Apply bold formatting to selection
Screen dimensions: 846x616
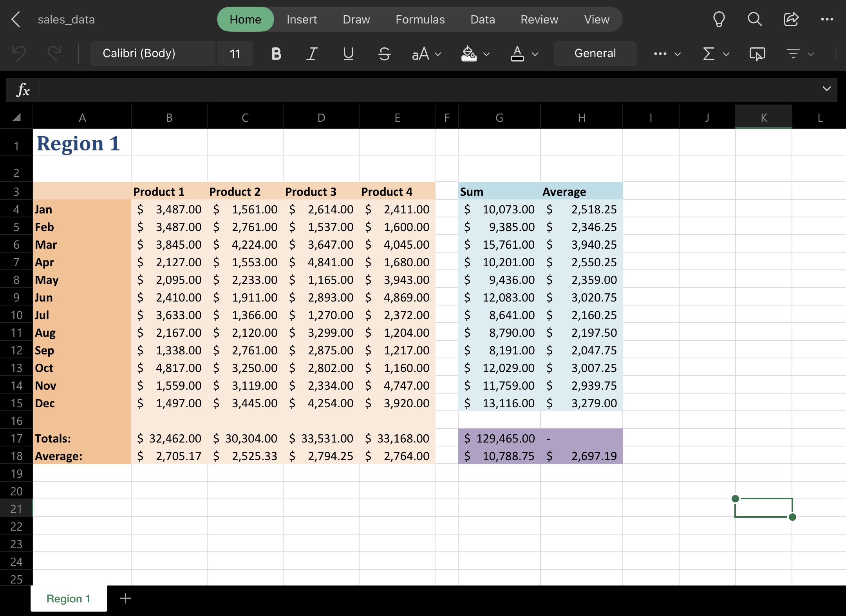click(275, 54)
